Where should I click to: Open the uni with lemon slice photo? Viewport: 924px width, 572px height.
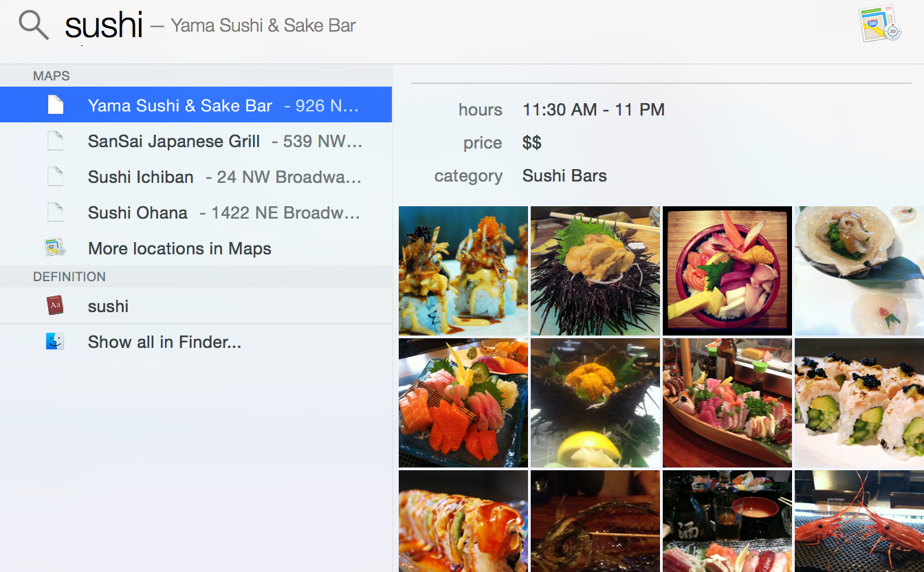(595, 403)
